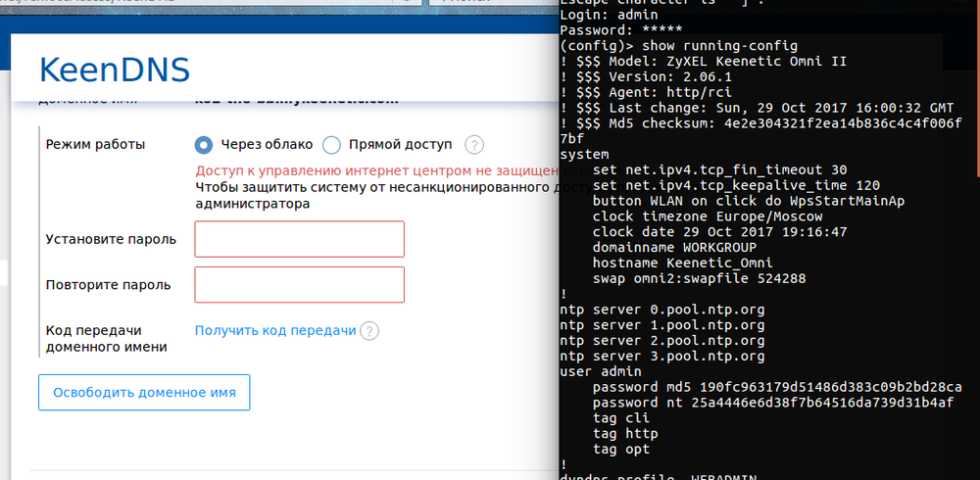Select red warning "Доступ к управлению интернет центром"

point(376,170)
